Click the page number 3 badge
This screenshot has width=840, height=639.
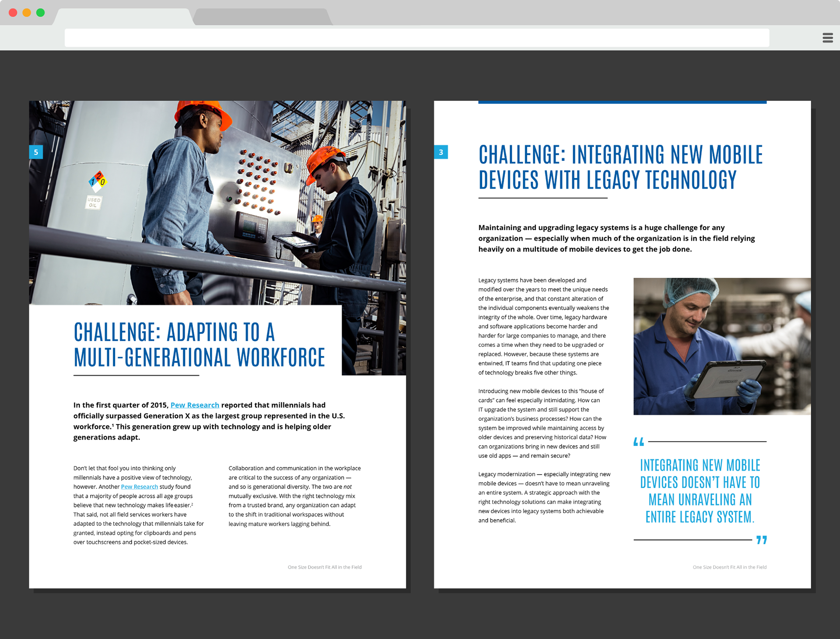pos(441,152)
